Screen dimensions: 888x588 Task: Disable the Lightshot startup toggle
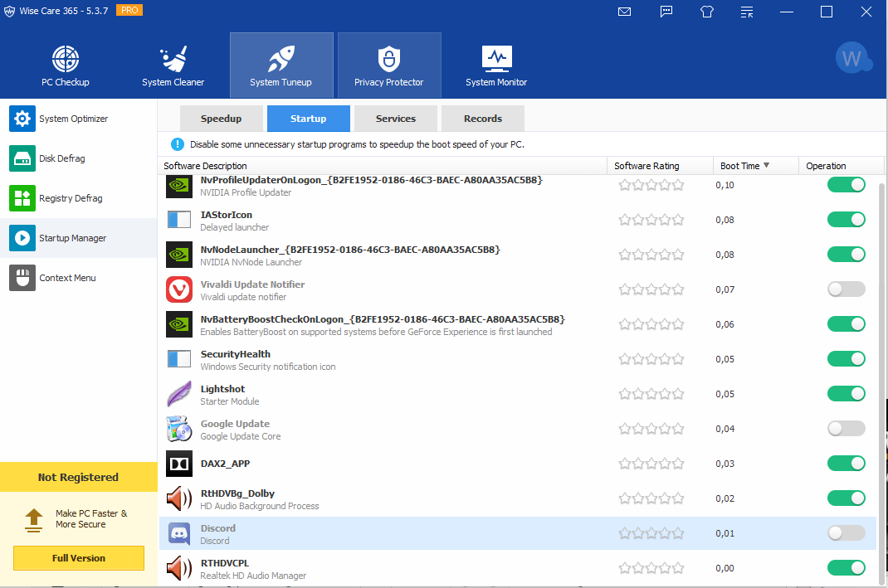point(846,394)
